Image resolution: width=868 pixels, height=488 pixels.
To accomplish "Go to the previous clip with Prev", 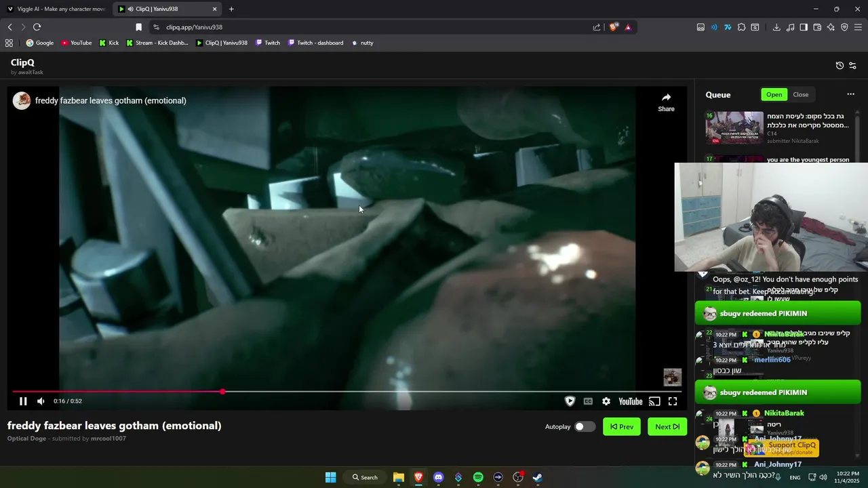I will click(x=621, y=427).
